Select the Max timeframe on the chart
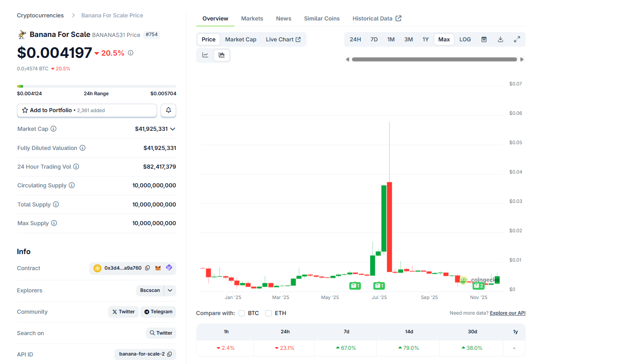639x364 pixels. click(444, 39)
